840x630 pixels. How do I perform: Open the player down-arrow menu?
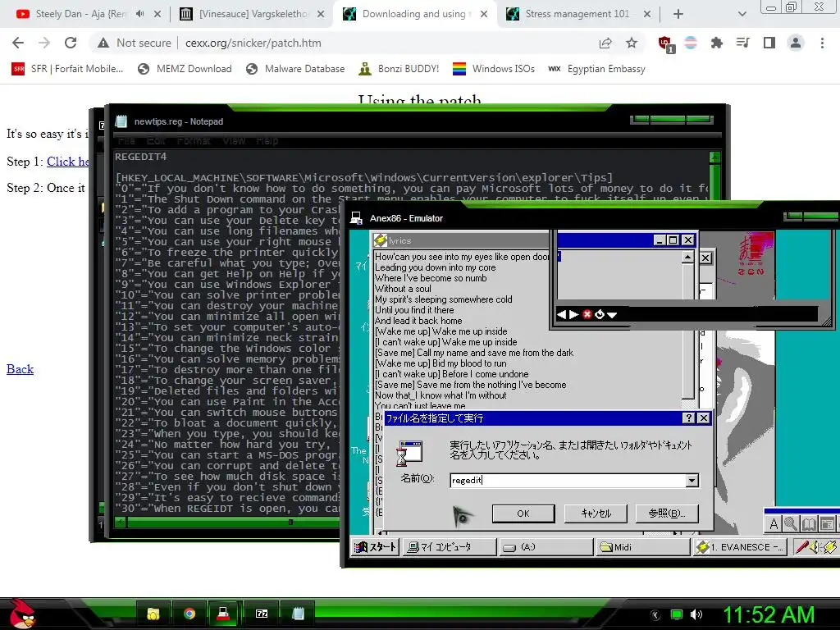click(612, 315)
